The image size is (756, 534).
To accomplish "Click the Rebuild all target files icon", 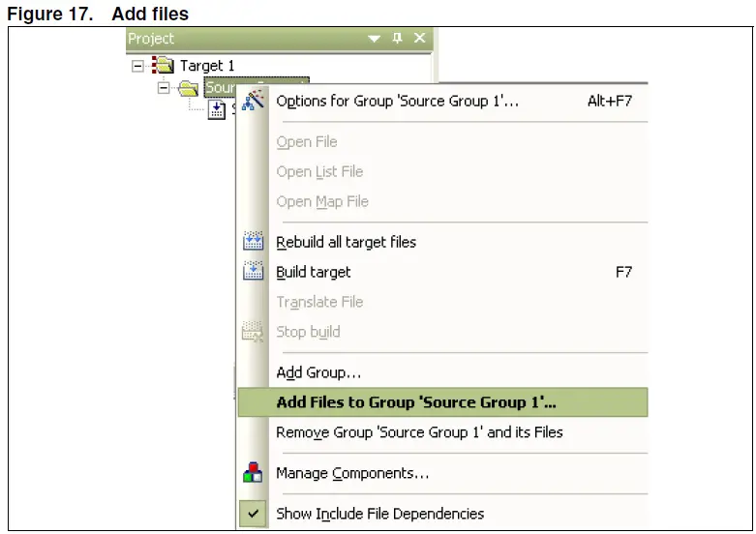I will click(x=253, y=242).
